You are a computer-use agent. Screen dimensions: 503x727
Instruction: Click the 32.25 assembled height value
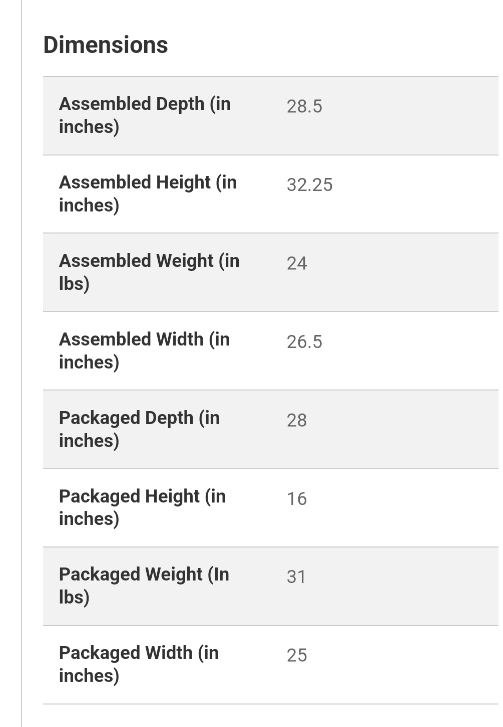(x=309, y=185)
